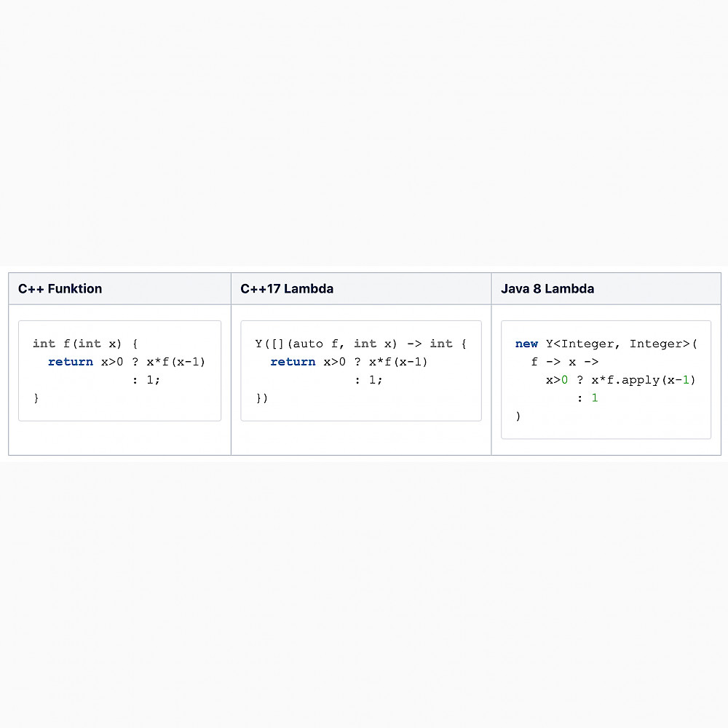Click the ': 1;' line in C++17 Lambda code
The height and width of the screenshot is (728, 728).
[x=368, y=380]
